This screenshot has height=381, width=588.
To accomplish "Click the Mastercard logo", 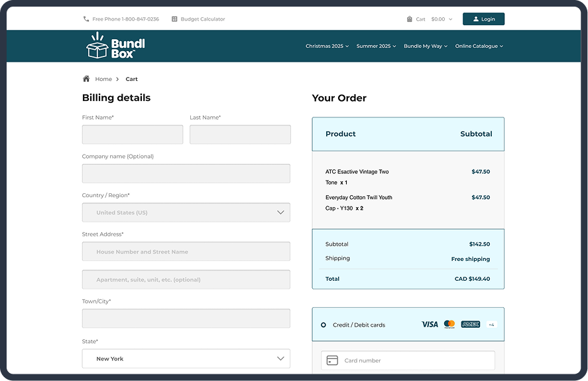I will pos(449,325).
